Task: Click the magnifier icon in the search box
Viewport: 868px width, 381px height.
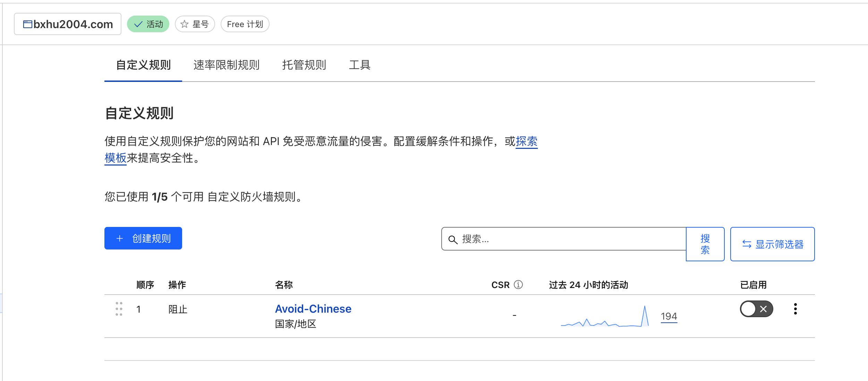Action: 453,239
